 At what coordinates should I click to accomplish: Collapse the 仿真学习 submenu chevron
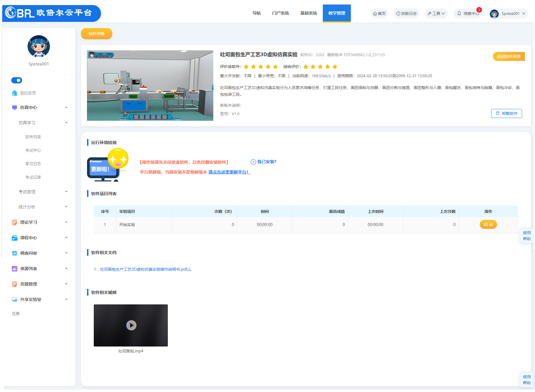(x=66, y=123)
